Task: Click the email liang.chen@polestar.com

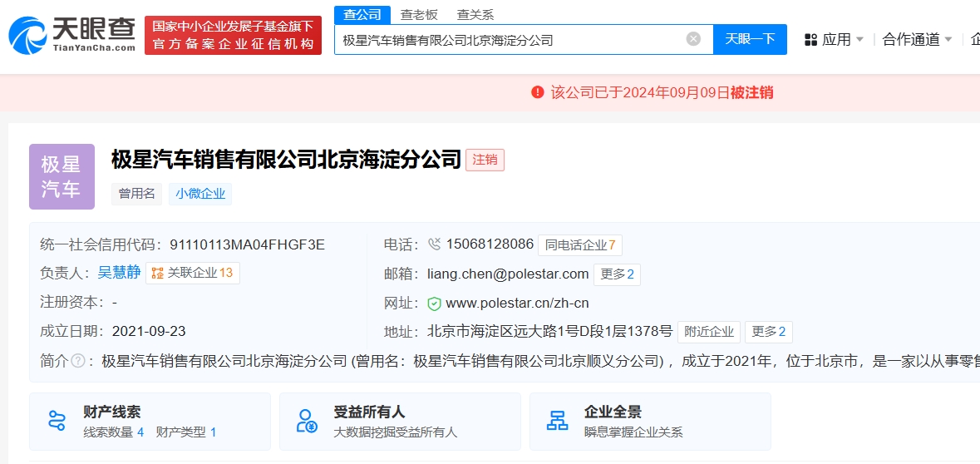Action: click(508, 274)
